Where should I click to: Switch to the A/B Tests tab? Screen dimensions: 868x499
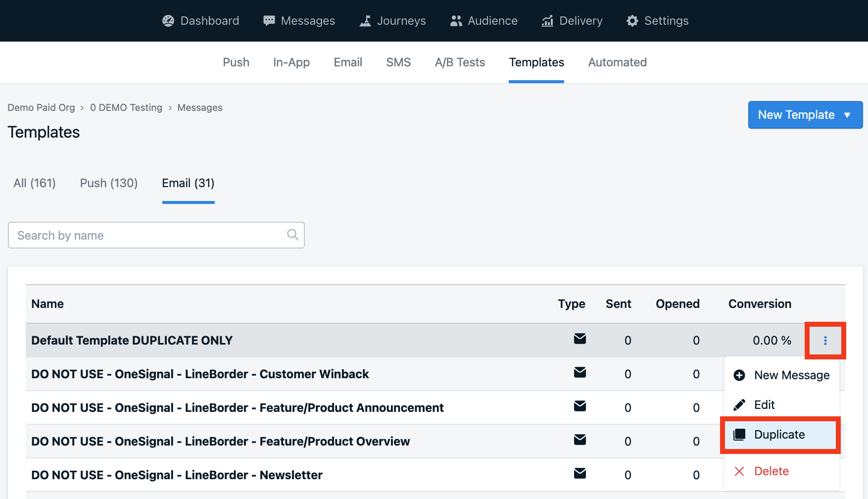tap(460, 62)
